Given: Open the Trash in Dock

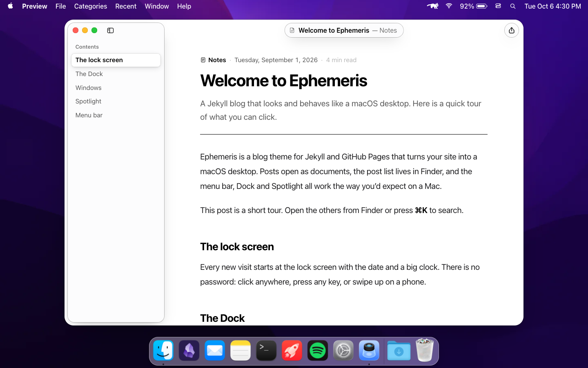Looking at the screenshot, I should click(425, 350).
